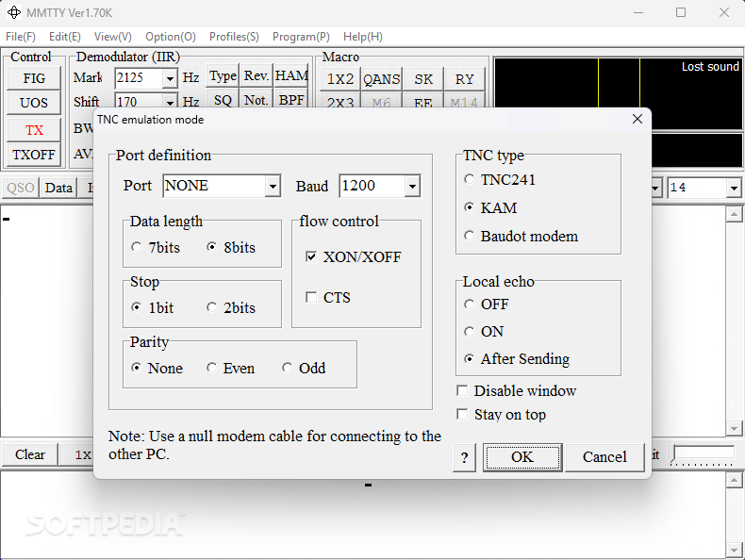Image resolution: width=745 pixels, height=560 pixels.
Task: Select TNC241 as TNC type
Action: pyautogui.click(x=501, y=179)
